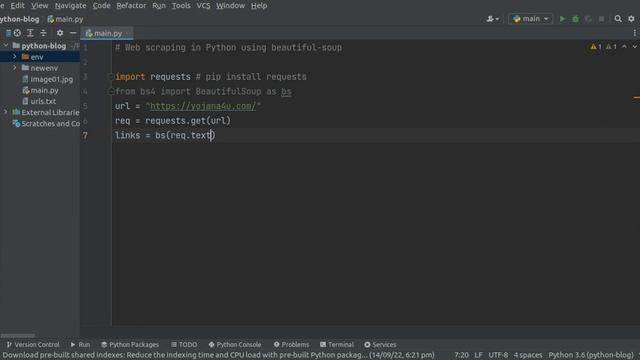Toggle fold marker beside import requests line

pyautogui.click(x=111, y=77)
